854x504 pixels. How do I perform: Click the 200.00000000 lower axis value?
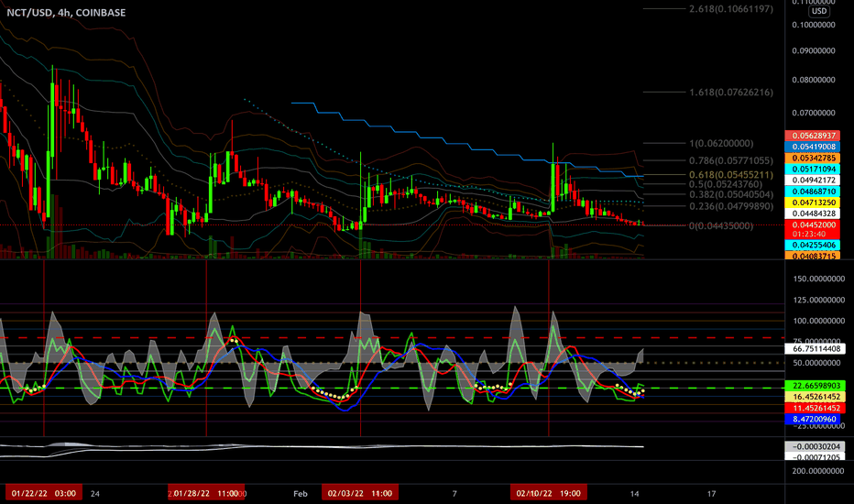[819, 471]
